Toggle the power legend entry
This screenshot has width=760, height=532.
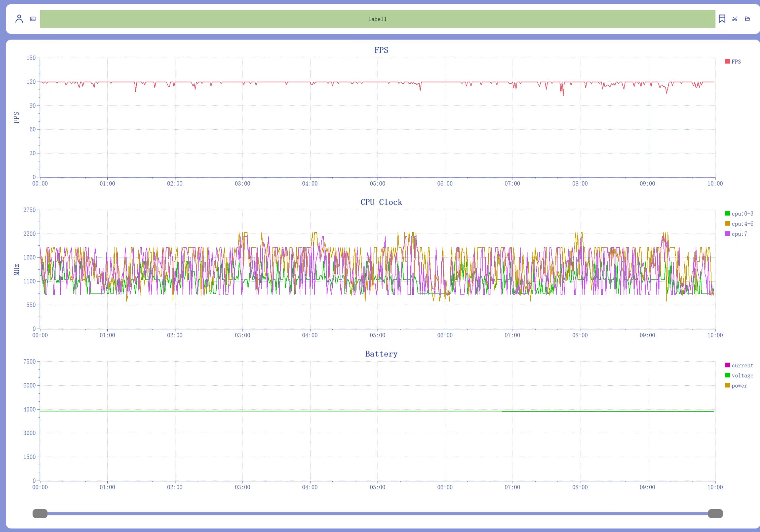[x=736, y=386]
